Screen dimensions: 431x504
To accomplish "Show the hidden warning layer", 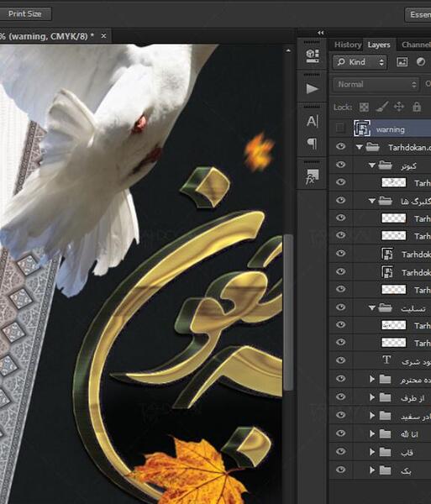I will 340,129.
